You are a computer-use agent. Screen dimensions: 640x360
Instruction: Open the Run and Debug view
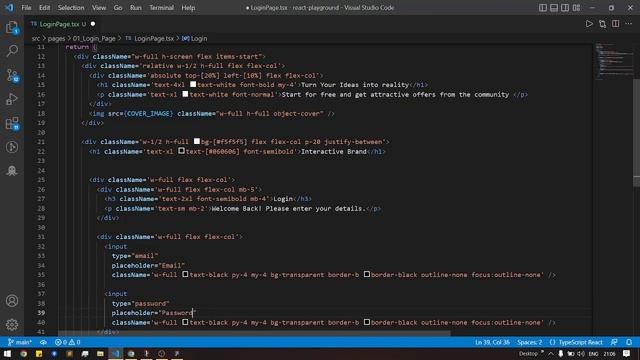[12, 99]
